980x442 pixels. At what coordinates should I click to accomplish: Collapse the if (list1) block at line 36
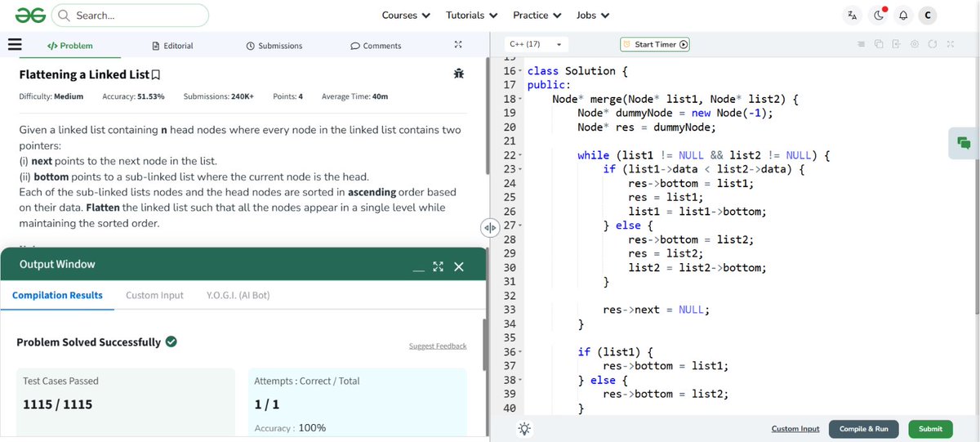520,352
